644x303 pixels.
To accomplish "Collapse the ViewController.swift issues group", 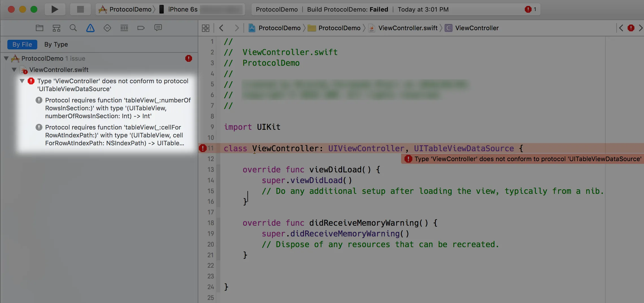I will (14, 69).
